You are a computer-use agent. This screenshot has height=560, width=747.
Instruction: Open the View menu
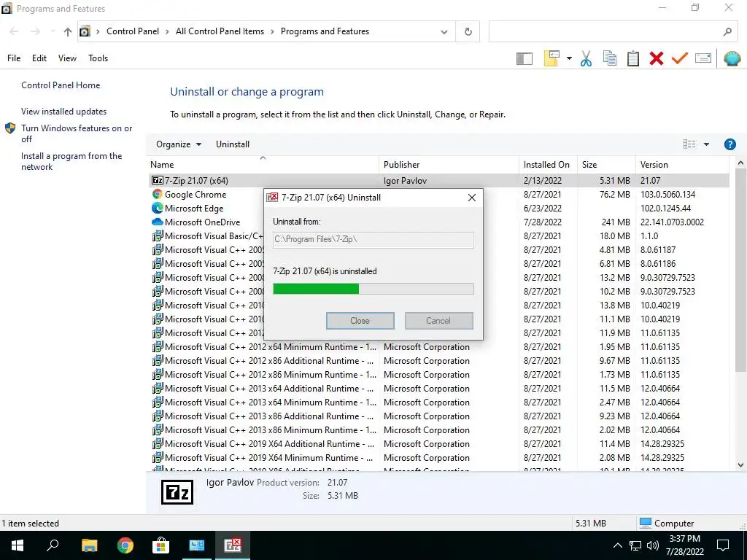pyautogui.click(x=67, y=58)
